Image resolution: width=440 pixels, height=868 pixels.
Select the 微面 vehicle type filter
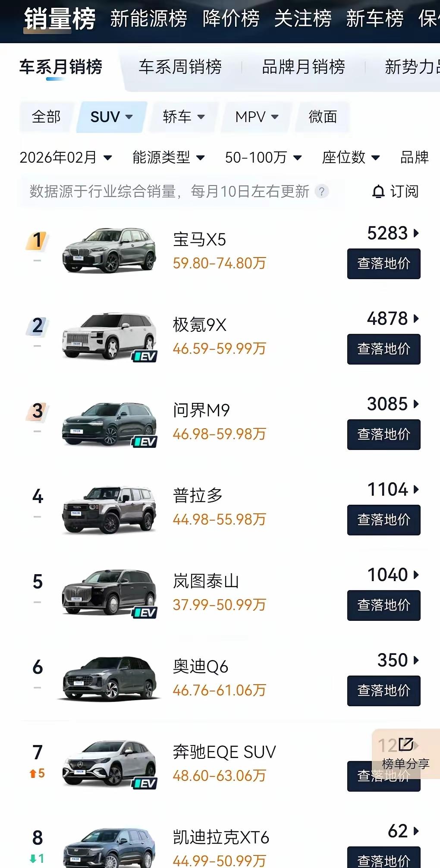(323, 117)
